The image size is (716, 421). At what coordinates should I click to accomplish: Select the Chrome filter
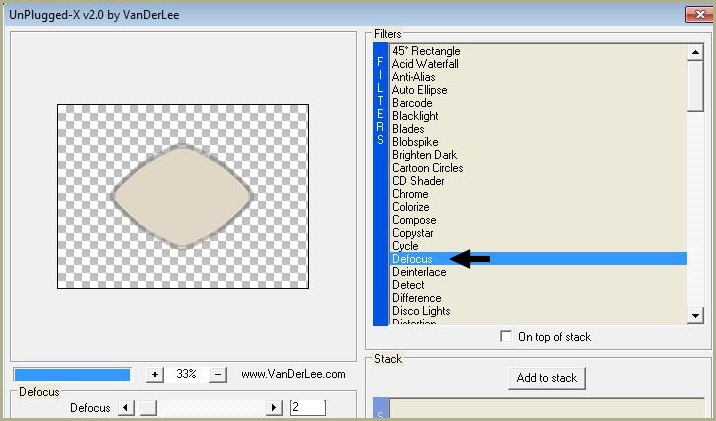410,194
